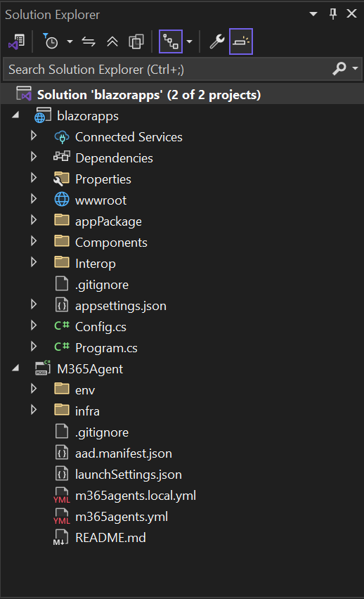Collapse the M365Agent project node
364x599 pixels.
pos(15,368)
